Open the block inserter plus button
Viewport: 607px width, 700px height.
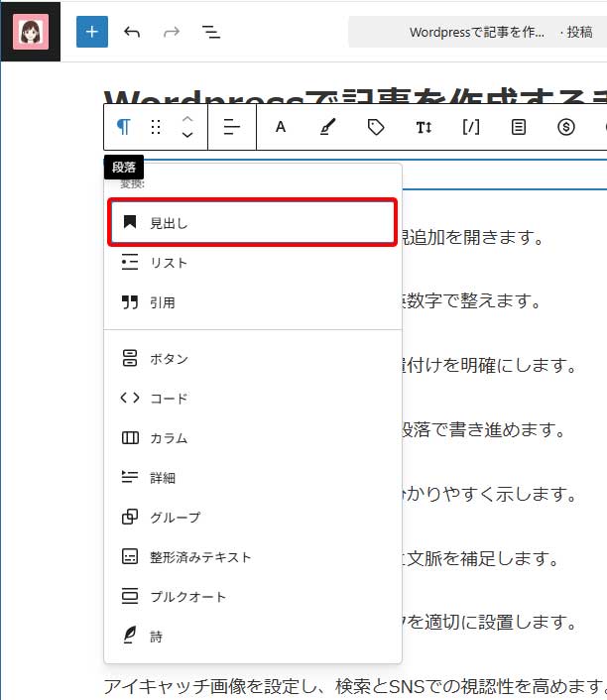(x=92, y=32)
